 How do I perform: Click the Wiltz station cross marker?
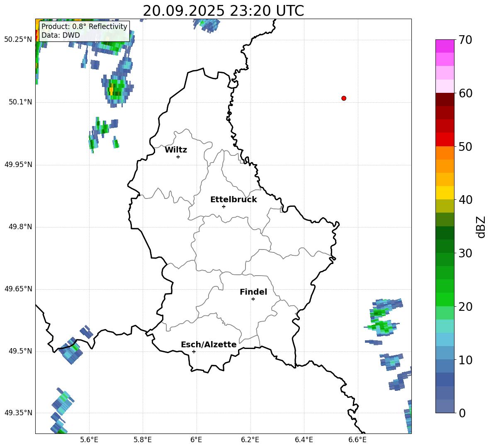178,157
